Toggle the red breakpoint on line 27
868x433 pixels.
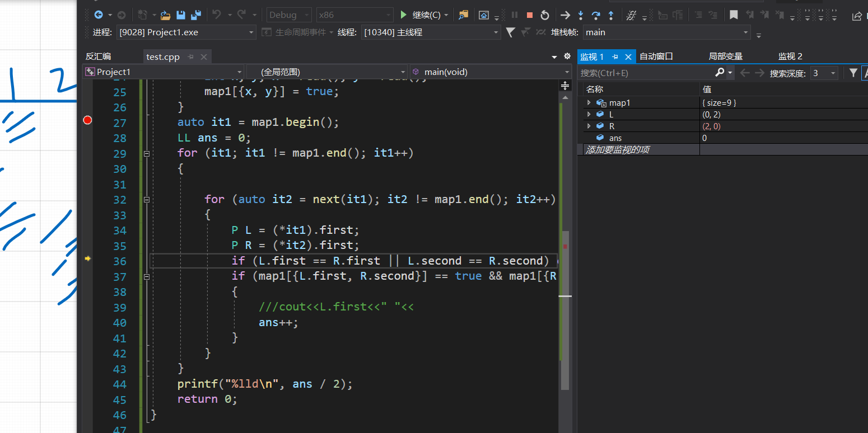(x=87, y=120)
